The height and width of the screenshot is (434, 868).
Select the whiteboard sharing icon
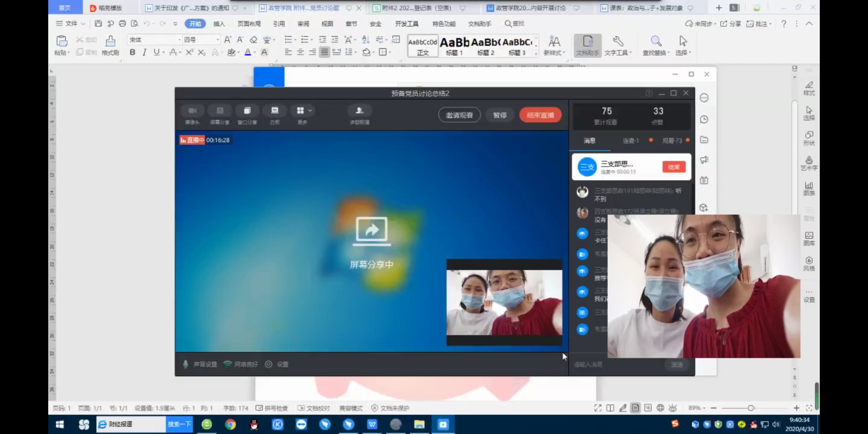click(x=274, y=111)
